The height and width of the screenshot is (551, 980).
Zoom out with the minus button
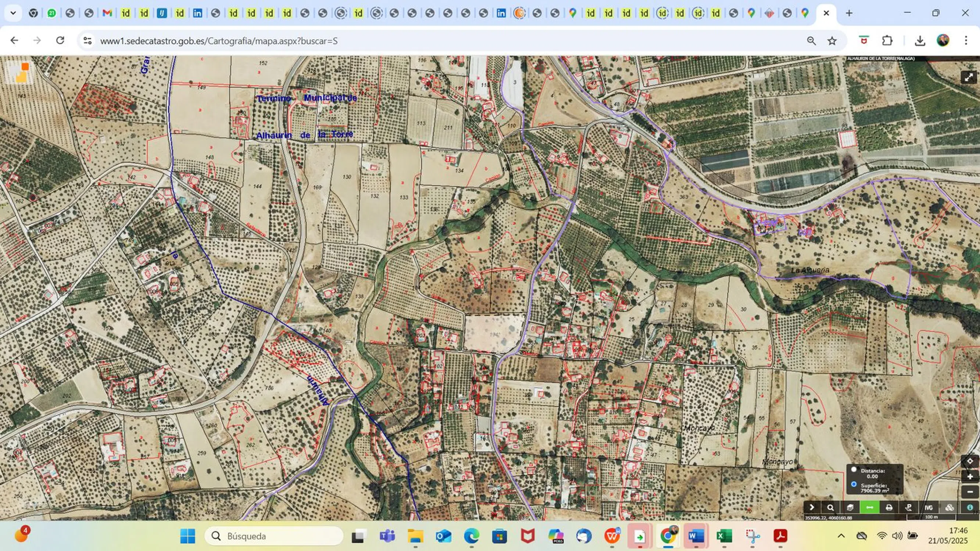(x=970, y=492)
